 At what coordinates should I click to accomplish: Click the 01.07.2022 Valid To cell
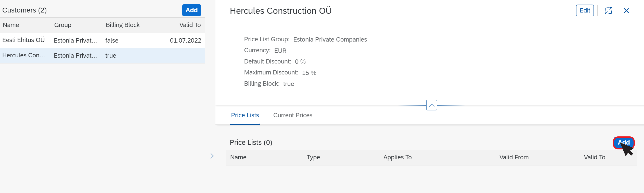185,41
